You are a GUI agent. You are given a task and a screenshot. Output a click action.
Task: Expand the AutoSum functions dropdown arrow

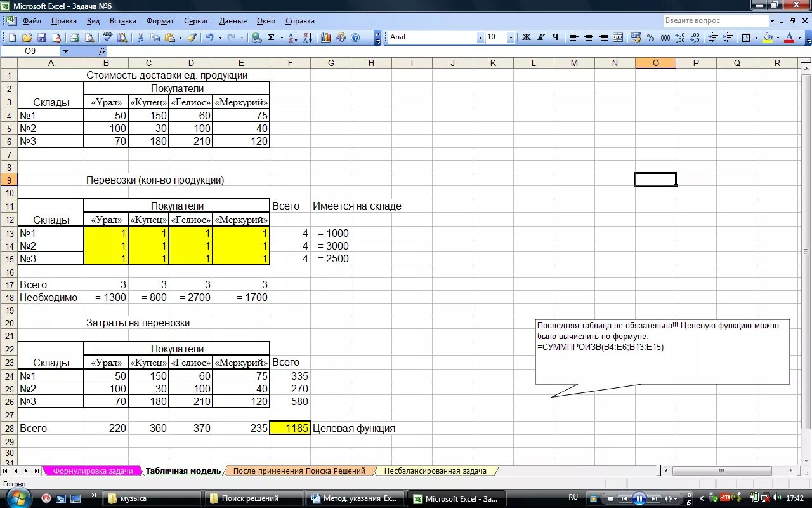point(282,37)
